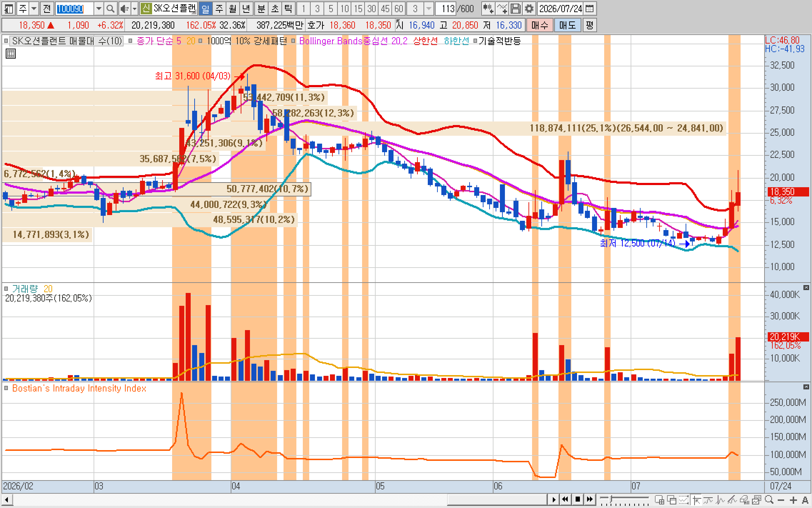The width and height of the screenshot is (812, 508).
Task: Zoom out the chart with minus icon
Action: pyautogui.click(x=781, y=499)
